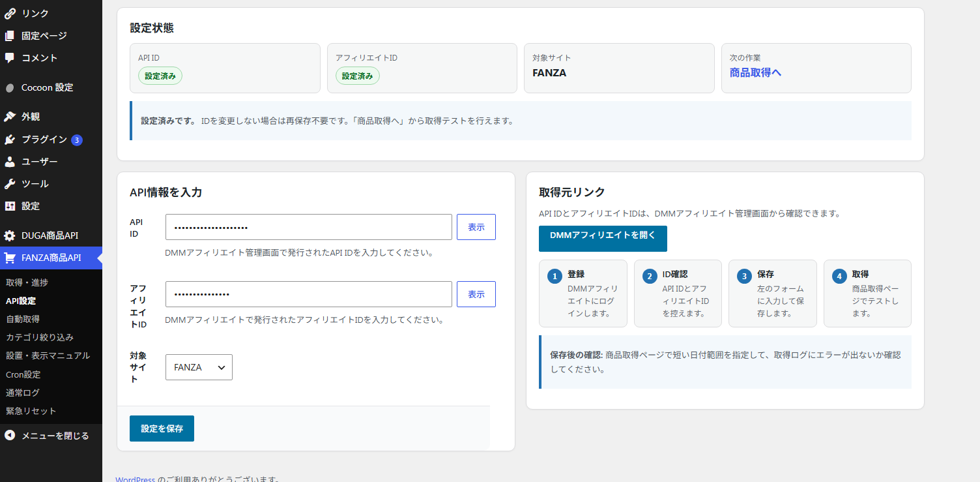Open the FANZA商品API menu item
The height and width of the screenshot is (482, 980).
pyautogui.click(x=51, y=258)
